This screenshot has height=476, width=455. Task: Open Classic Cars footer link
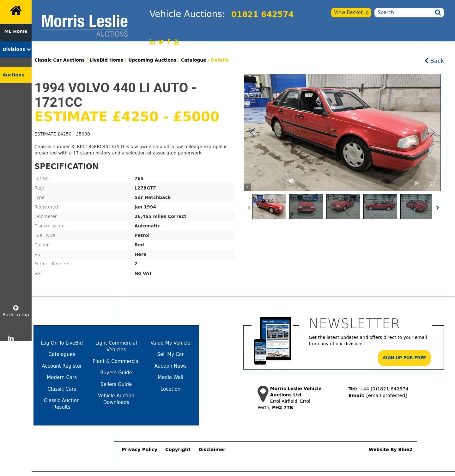tap(62, 389)
